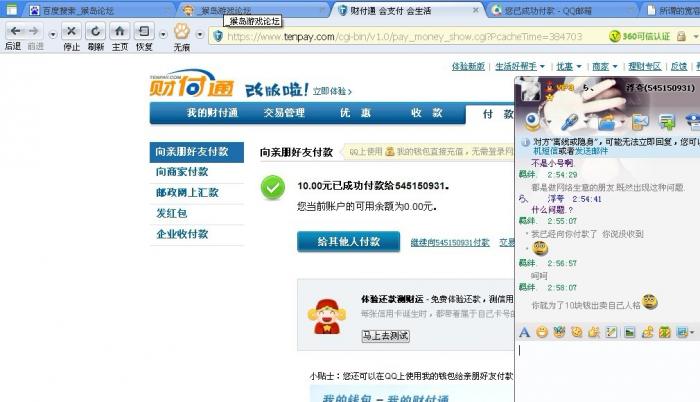The image size is (700, 402).
Task: Click the 360可信认证 badge
Action: [x=640, y=36]
